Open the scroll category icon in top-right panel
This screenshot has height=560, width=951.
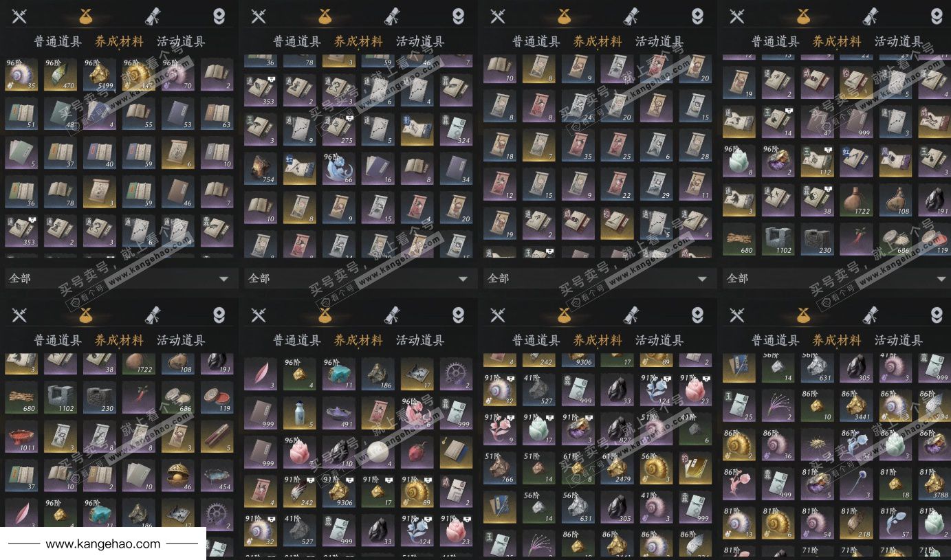pos(870,16)
